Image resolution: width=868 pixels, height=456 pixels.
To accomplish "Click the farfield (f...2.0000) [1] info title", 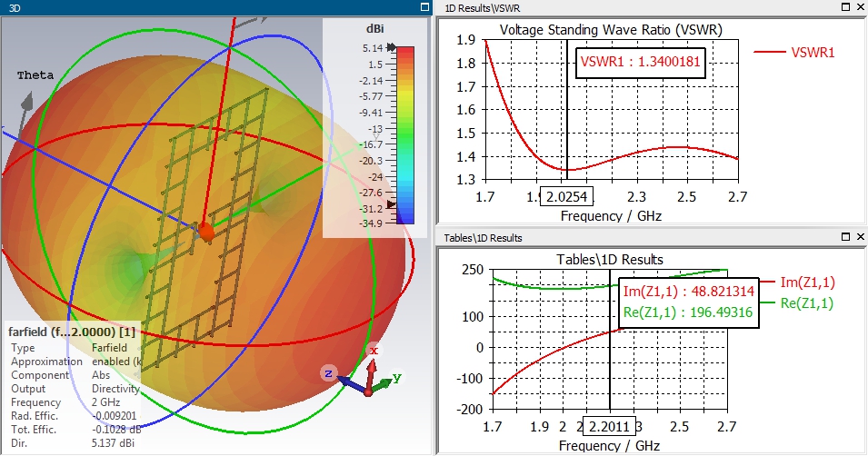I will (72, 332).
